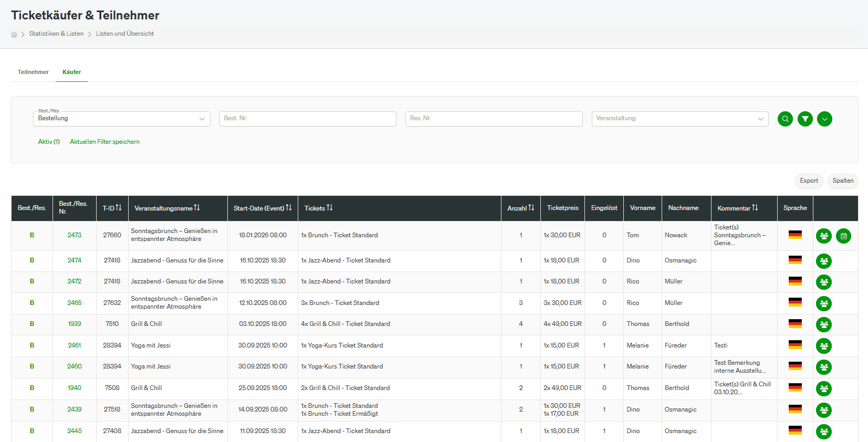
Task: Switch to Teilnehmer tab
Action: pos(33,72)
